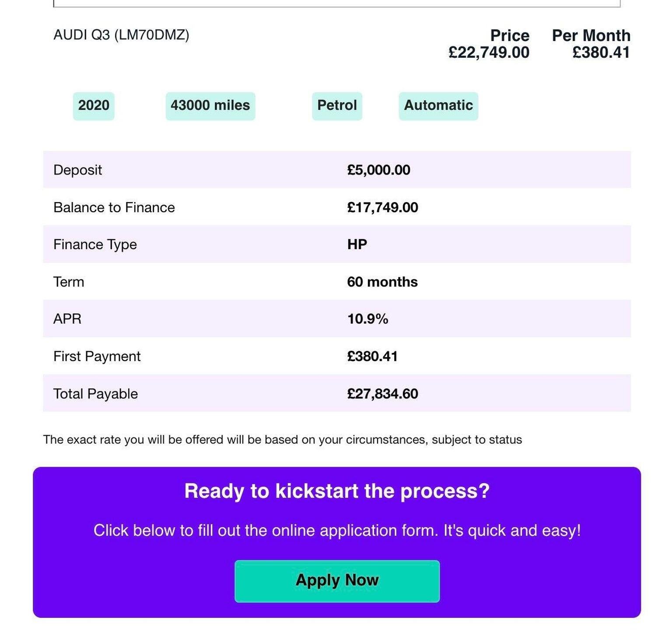Select the £17,749.00 balance value
This screenshot has width=672, height=631.
[x=382, y=207]
